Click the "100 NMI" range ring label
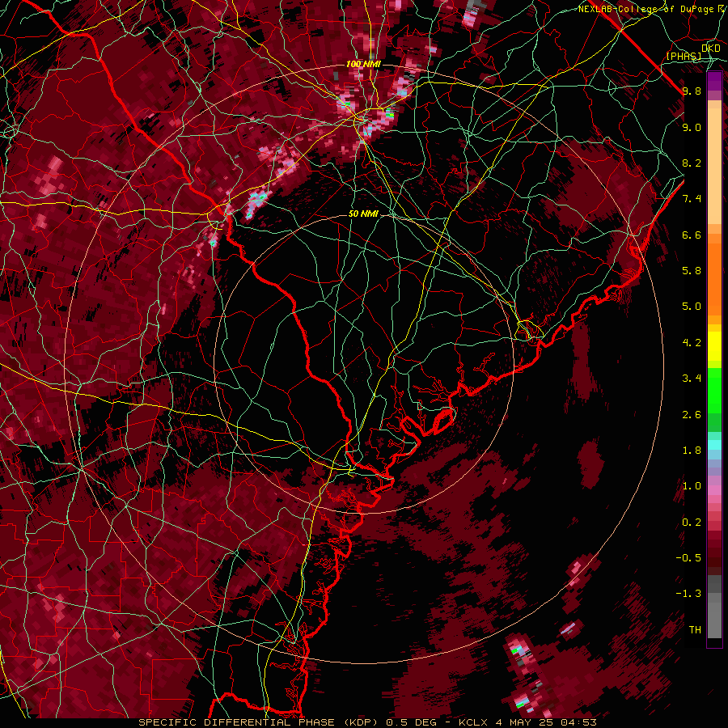 (x=363, y=64)
